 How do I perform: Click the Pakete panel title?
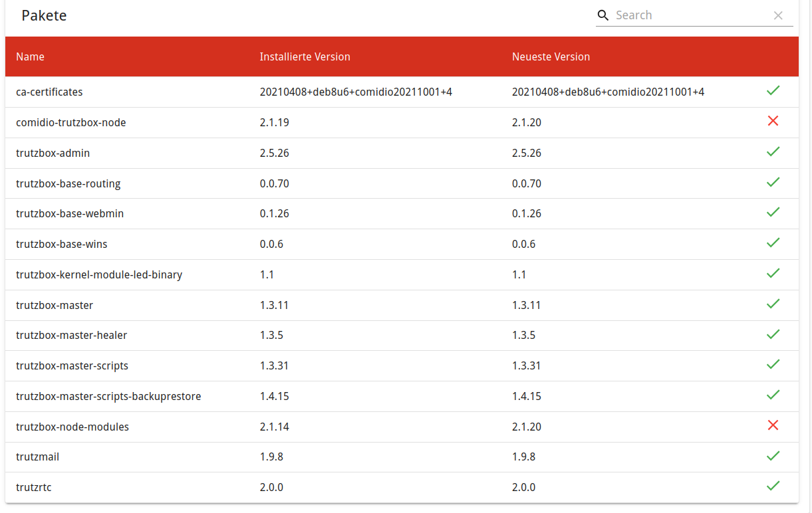(44, 16)
